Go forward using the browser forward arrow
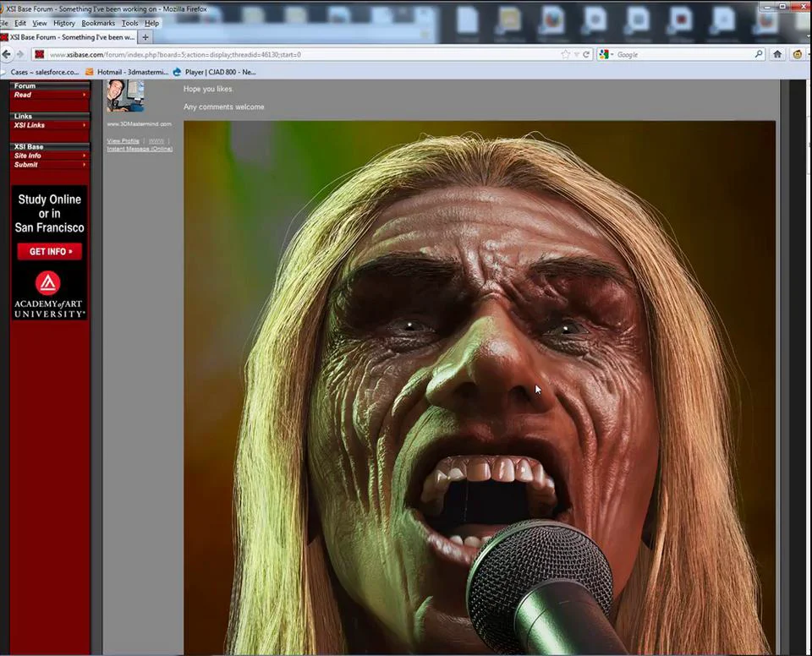Image resolution: width=812 pixels, height=656 pixels. click(x=20, y=54)
